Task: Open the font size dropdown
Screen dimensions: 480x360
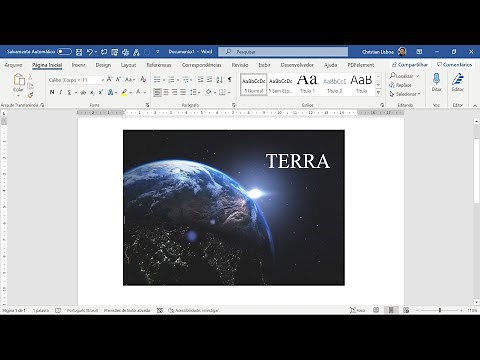Action: (102, 80)
